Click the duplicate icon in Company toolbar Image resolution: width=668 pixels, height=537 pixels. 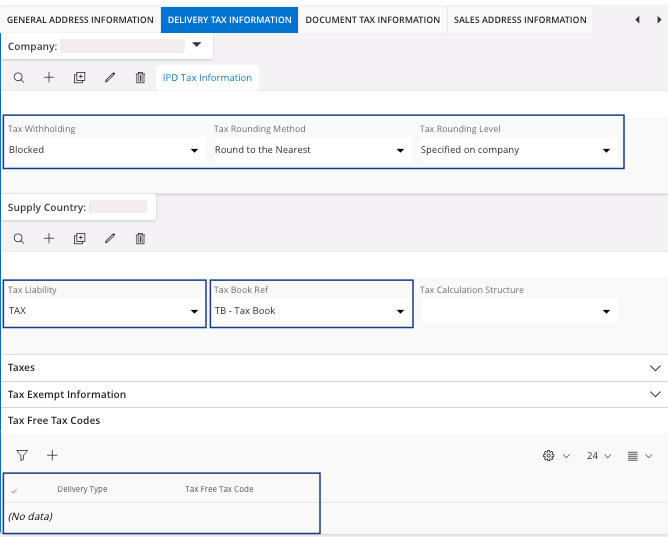click(79, 78)
